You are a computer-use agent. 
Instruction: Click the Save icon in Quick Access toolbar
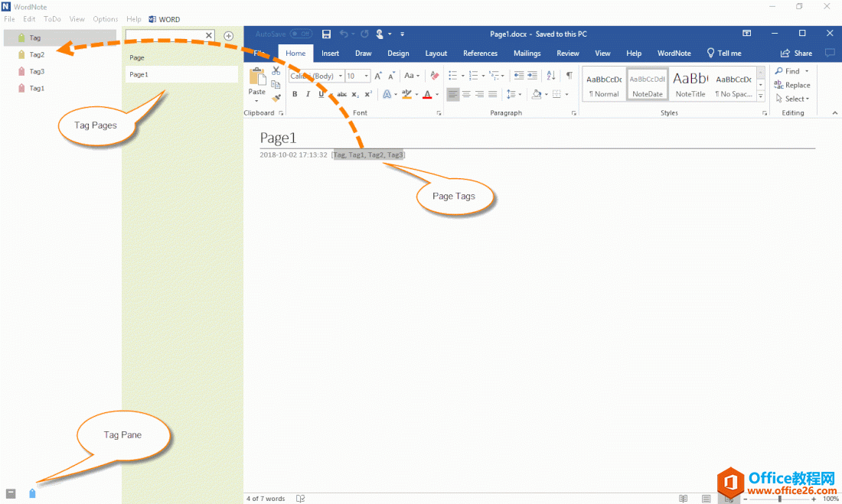327,34
